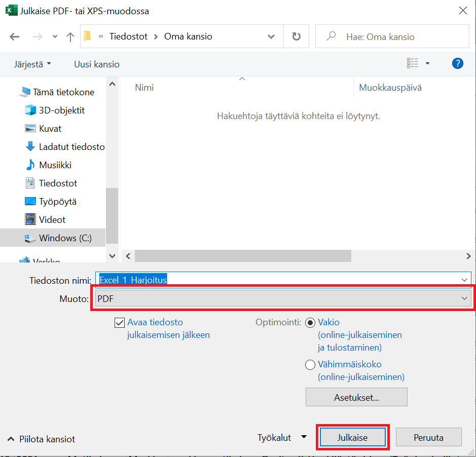The height and width of the screenshot is (457, 476).
Task: Sort by the Muokkauspäivä column header
Action: [x=390, y=88]
